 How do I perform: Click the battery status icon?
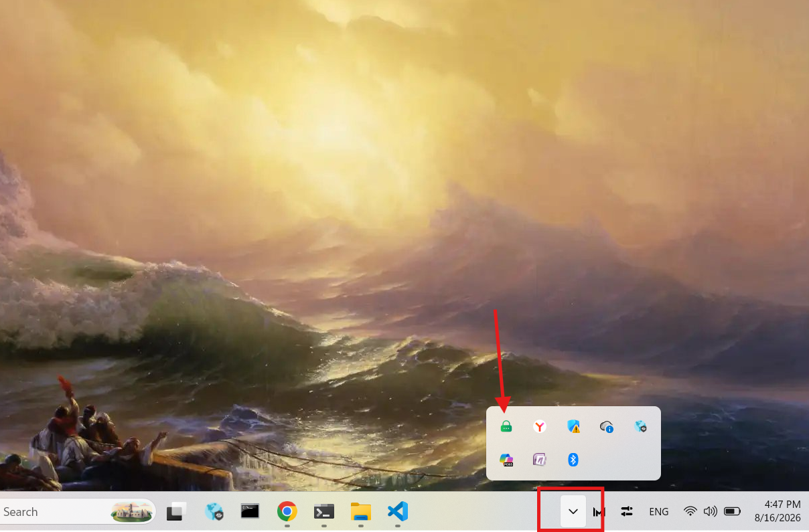pos(733,512)
